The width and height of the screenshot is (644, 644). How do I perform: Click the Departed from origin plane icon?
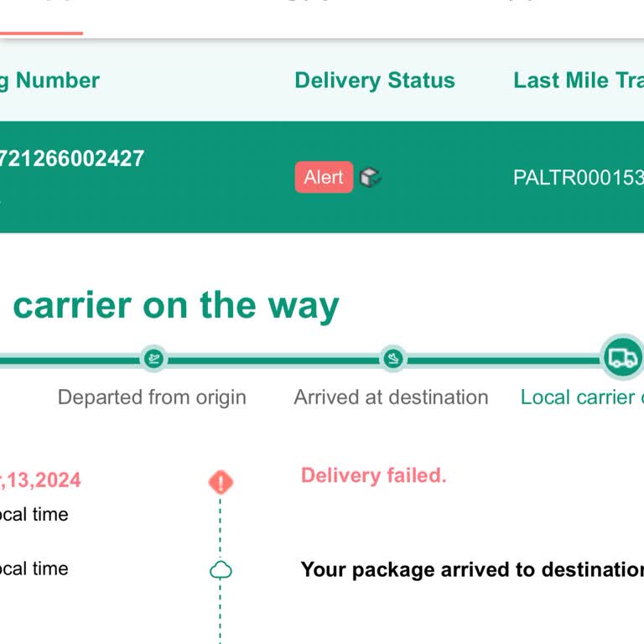tap(153, 359)
